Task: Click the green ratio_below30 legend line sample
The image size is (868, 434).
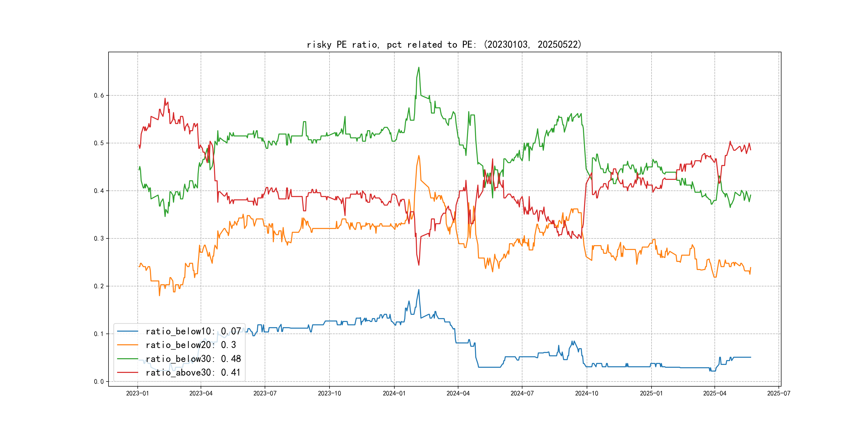Action: point(127,359)
